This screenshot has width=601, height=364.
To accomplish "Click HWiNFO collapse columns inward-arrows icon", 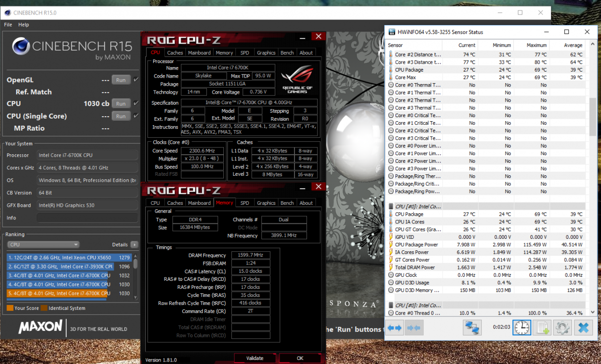I will click(x=414, y=328).
